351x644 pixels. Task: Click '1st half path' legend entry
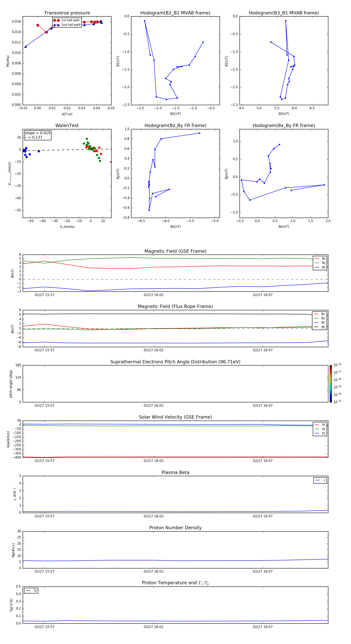(x=67, y=20)
